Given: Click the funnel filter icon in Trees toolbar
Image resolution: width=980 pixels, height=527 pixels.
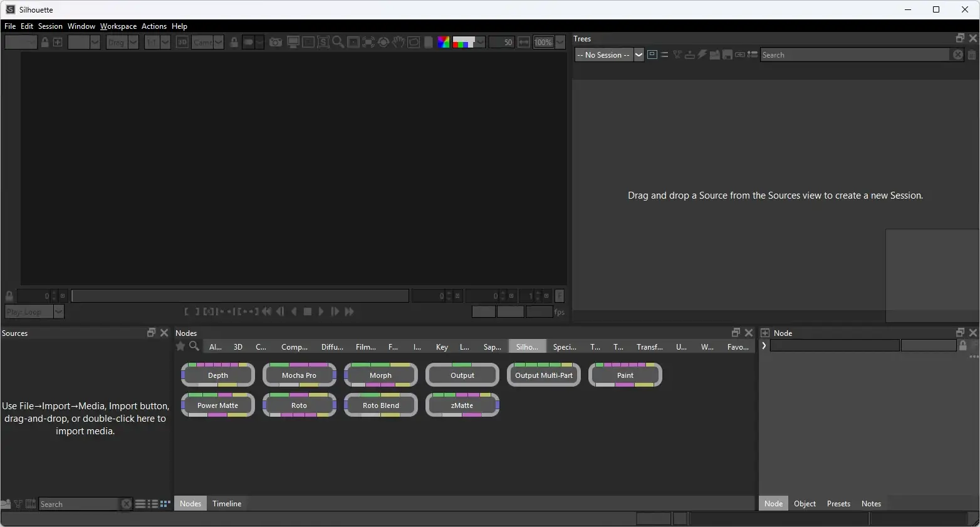Looking at the screenshot, I should (x=677, y=55).
